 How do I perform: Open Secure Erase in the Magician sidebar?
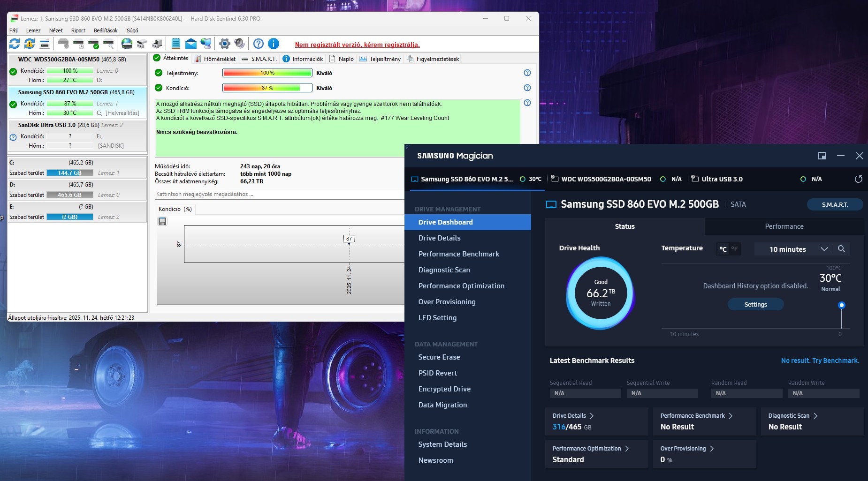[x=439, y=357]
